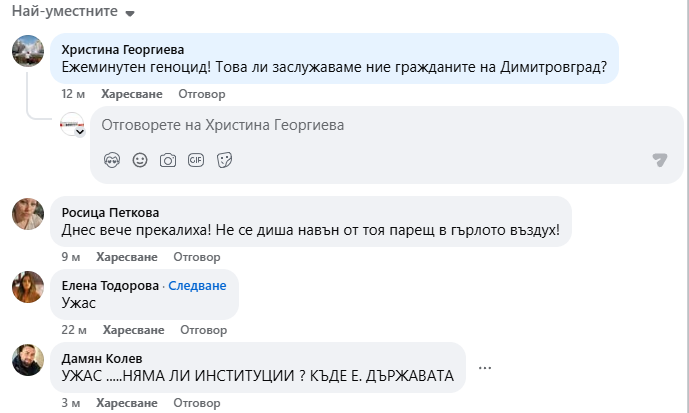Add a GIF to the reply
This screenshot has width=689, height=413.
point(196,160)
